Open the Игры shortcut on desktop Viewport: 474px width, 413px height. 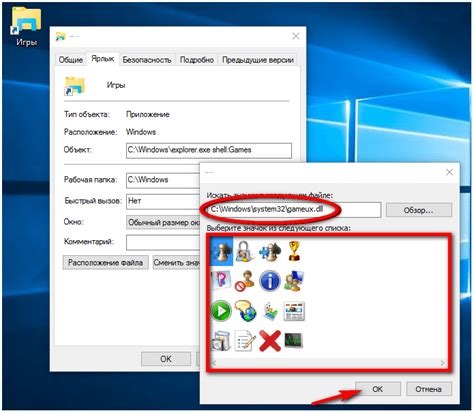(x=26, y=27)
